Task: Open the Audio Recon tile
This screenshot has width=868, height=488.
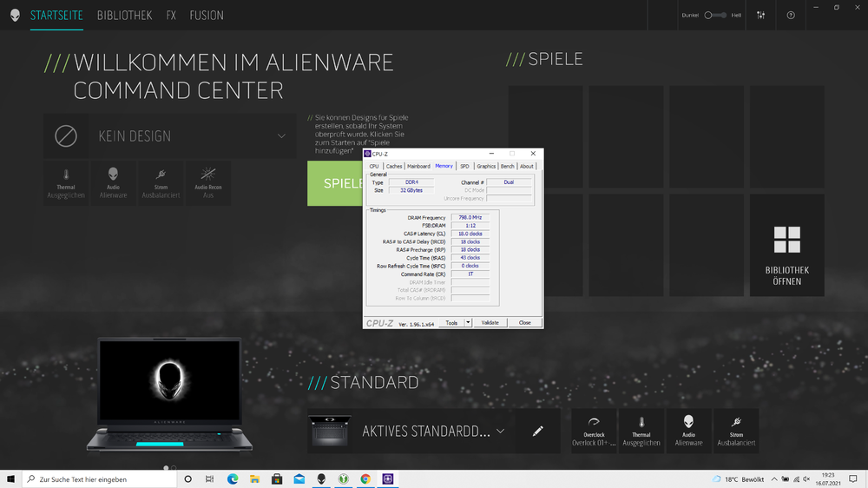Action: click(208, 182)
